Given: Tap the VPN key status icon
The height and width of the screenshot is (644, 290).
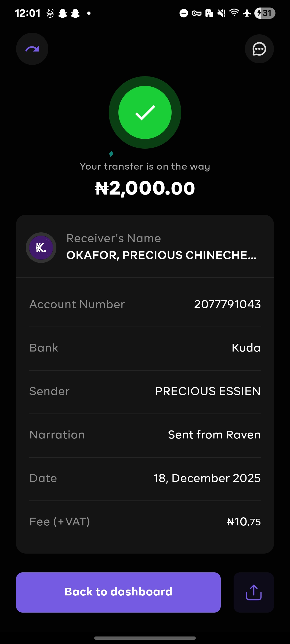Looking at the screenshot, I should point(197,13).
